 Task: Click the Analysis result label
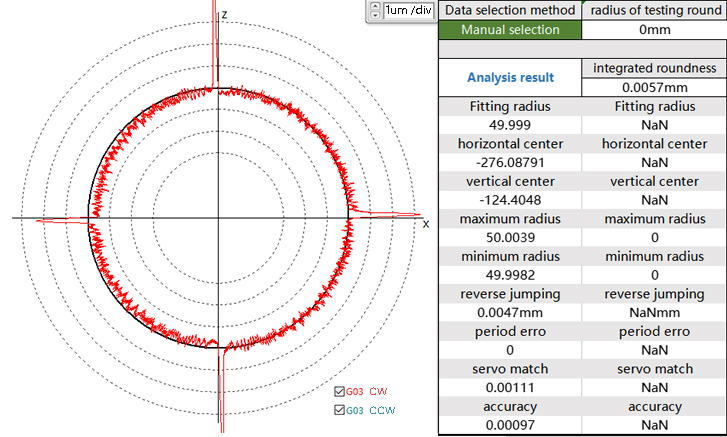510,77
